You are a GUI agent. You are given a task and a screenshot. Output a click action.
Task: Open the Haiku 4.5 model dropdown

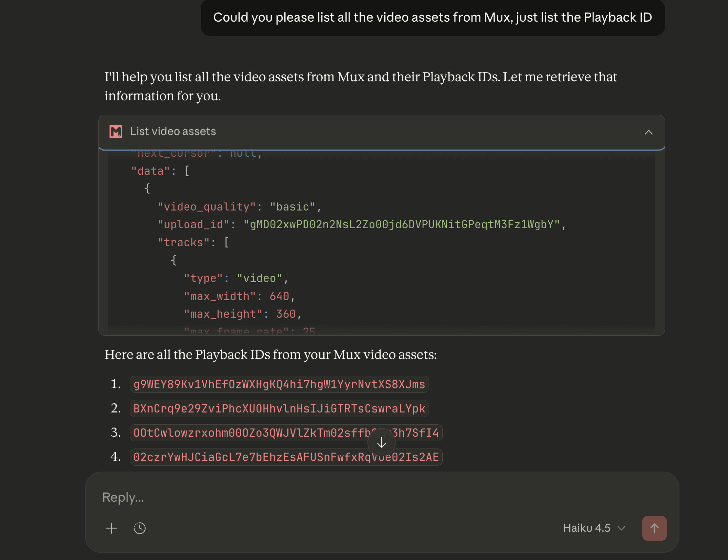point(594,528)
